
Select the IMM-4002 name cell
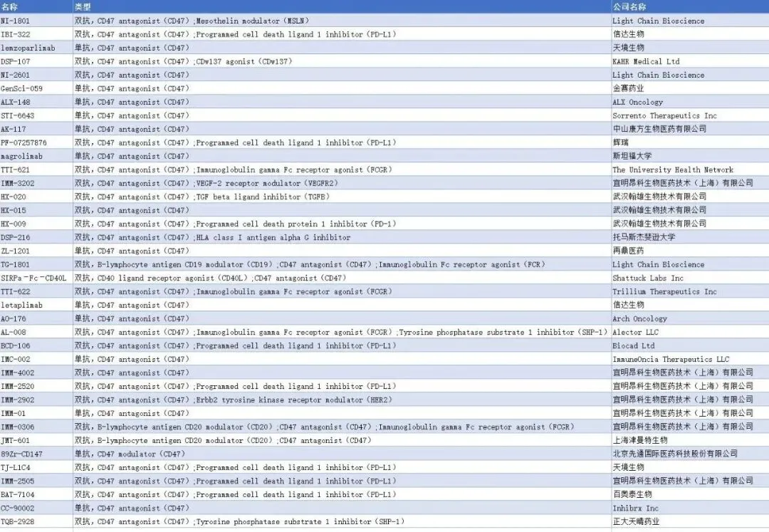point(36,372)
